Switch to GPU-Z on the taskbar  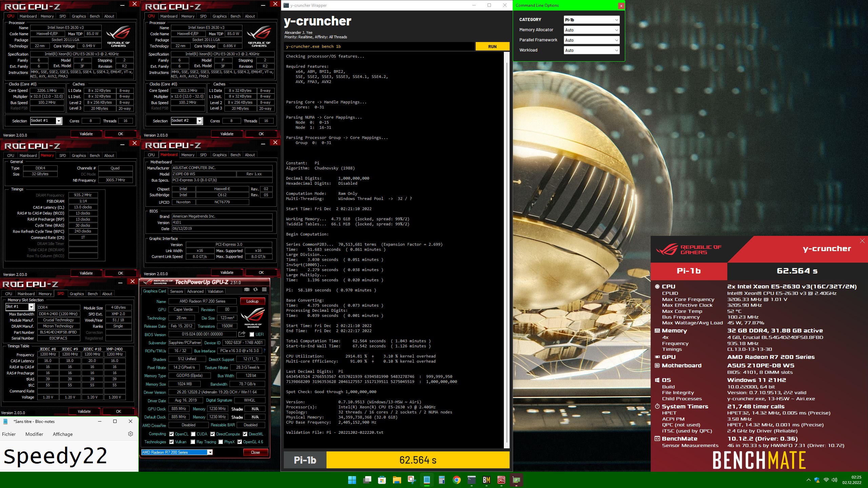[x=516, y=480]
